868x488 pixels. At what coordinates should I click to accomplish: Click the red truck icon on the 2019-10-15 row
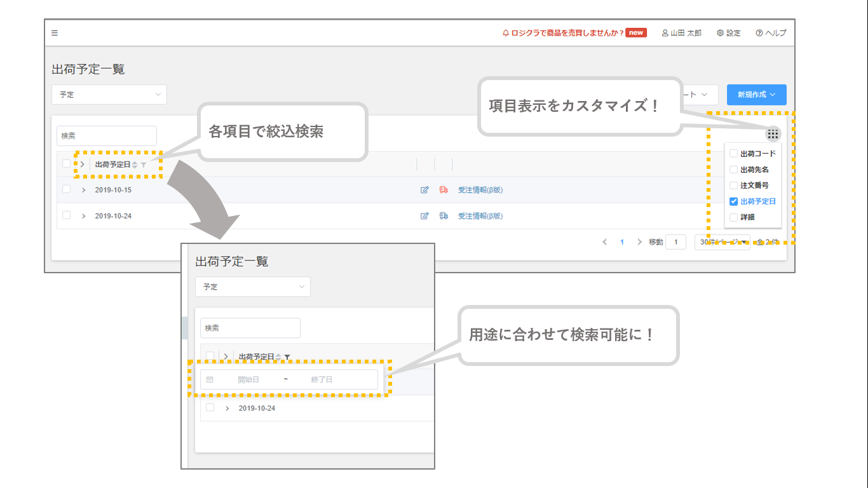444,190
